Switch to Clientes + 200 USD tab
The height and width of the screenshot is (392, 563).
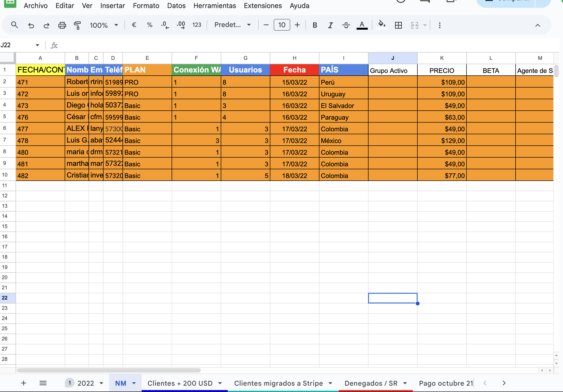pyautogui.click(x=180, y=383)
